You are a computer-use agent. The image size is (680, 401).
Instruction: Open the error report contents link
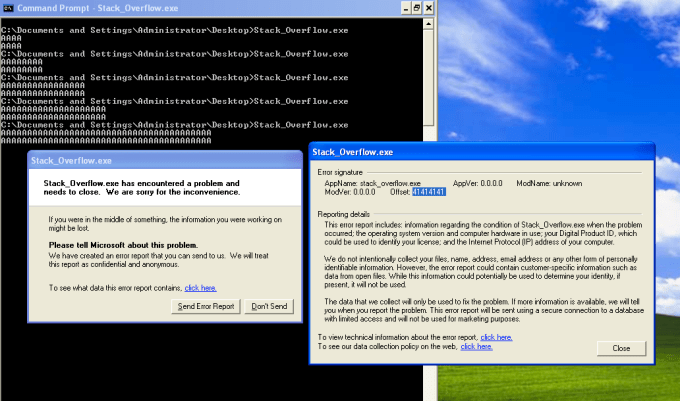click(x=201, y=287)
